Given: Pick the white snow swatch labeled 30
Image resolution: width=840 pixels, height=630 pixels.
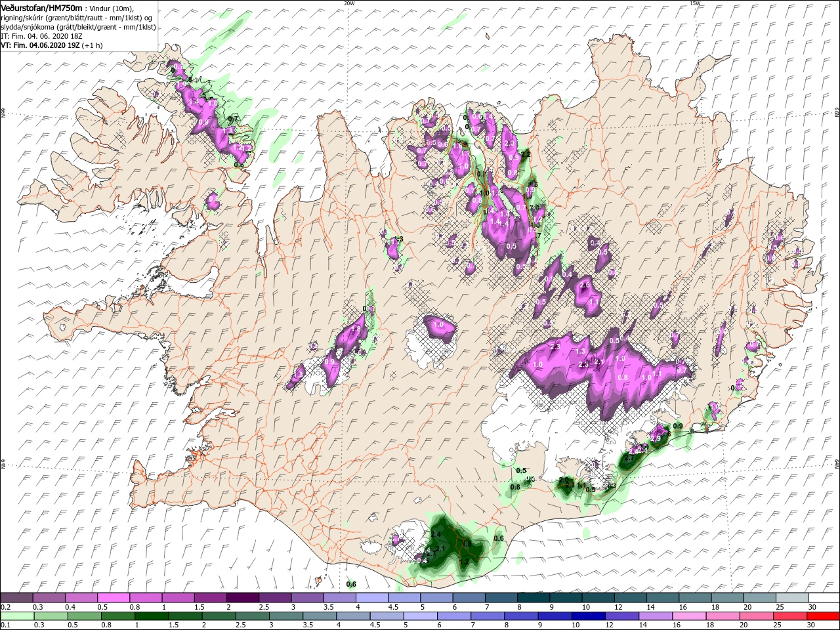Looking at the screenshot, I should tap(823, 598).
